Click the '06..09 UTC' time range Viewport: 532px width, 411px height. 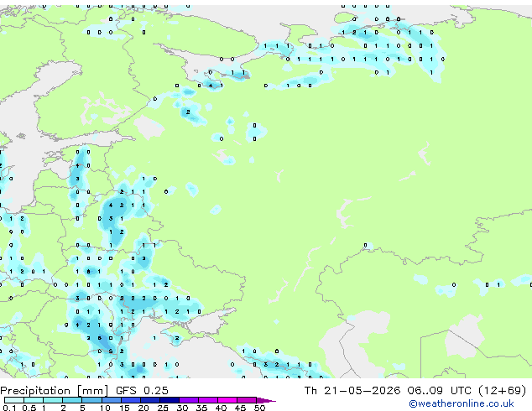click(x=441, y=391)
